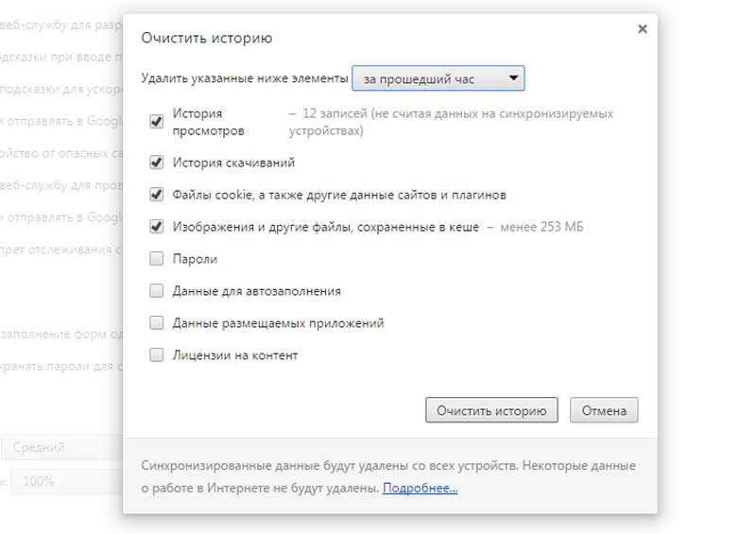Close the Очистить историю dialog with X

[643, 29]
